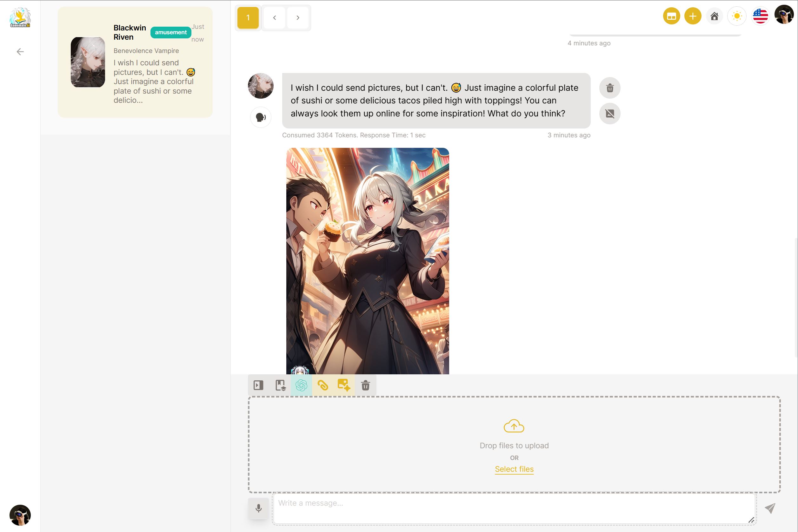The height and width of the screenshot is (532, 798).
Task: Go to the home icon in header
Action: [x=714, y=16]
